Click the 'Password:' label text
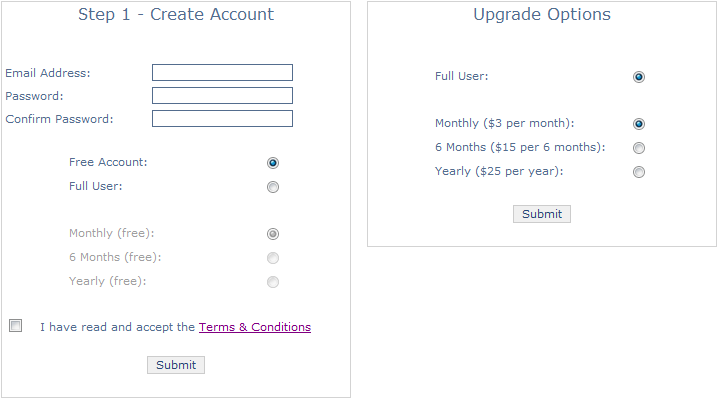 [x=34, y=96]
